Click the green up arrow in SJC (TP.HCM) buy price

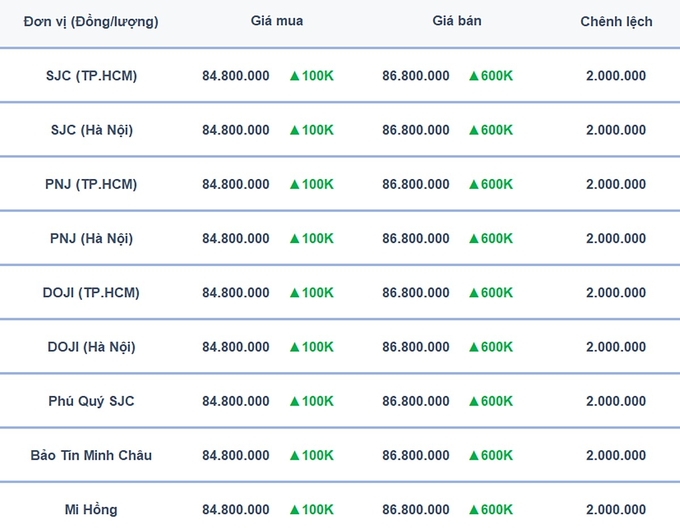[x=294, y=76]
